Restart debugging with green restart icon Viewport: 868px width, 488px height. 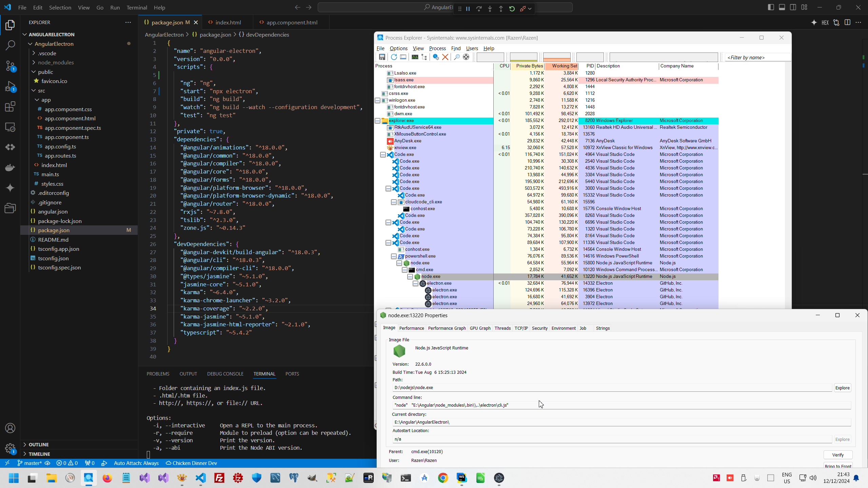point(512,9)
